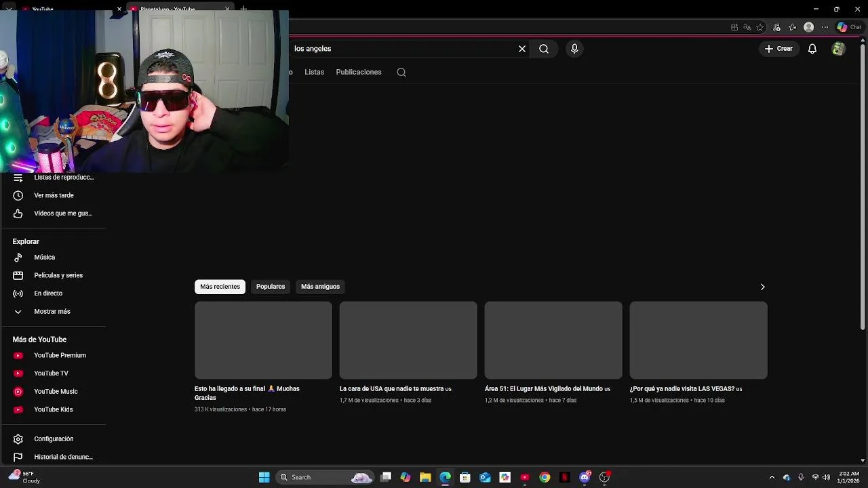
Task: Click the YouTube search magnifier button
Action: click(x=544, y=49)
